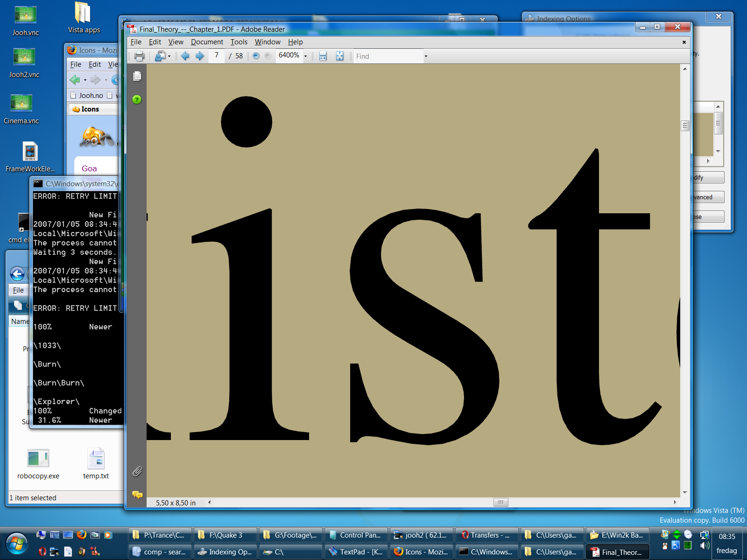Select the Icons tab in Firefox

coord(93,109)
